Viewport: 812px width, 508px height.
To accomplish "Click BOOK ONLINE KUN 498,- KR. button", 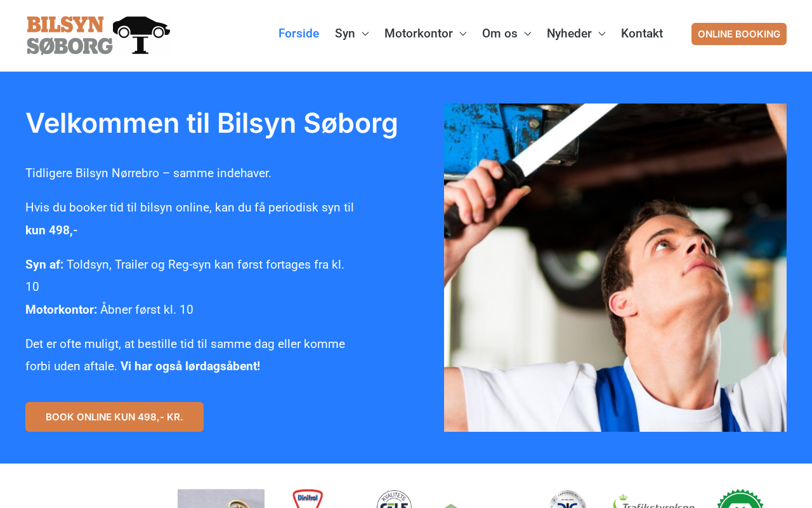I will (x=114, y=417).
